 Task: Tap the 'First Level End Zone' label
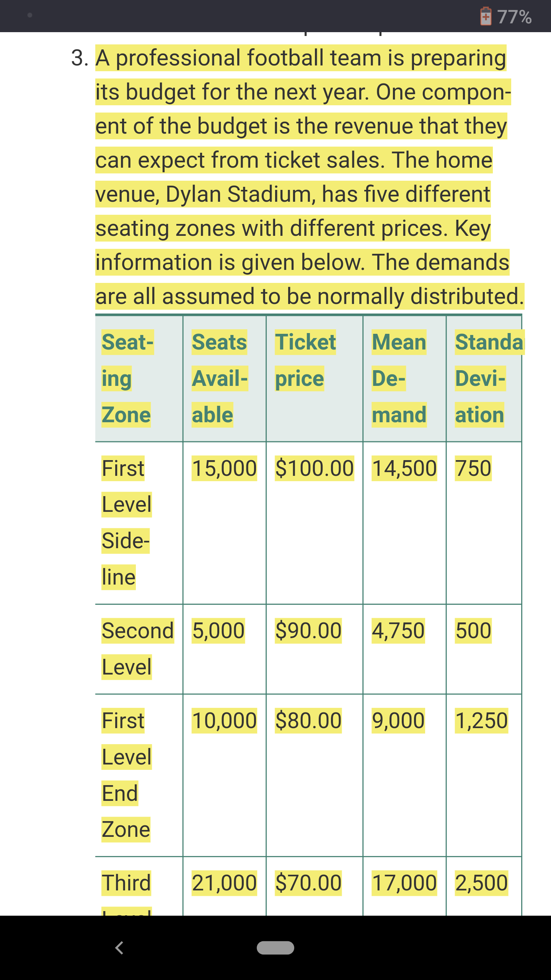pos(127,775)
